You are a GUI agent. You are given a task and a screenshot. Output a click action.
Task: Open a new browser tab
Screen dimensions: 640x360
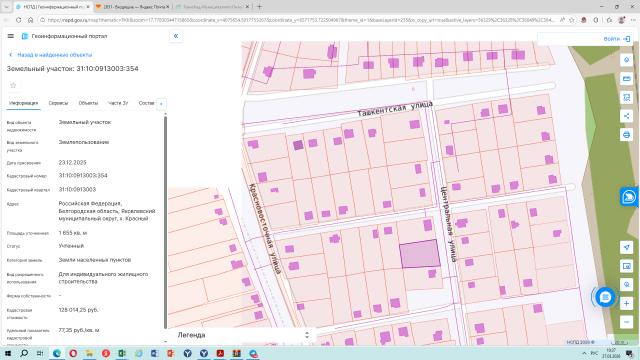259,7
